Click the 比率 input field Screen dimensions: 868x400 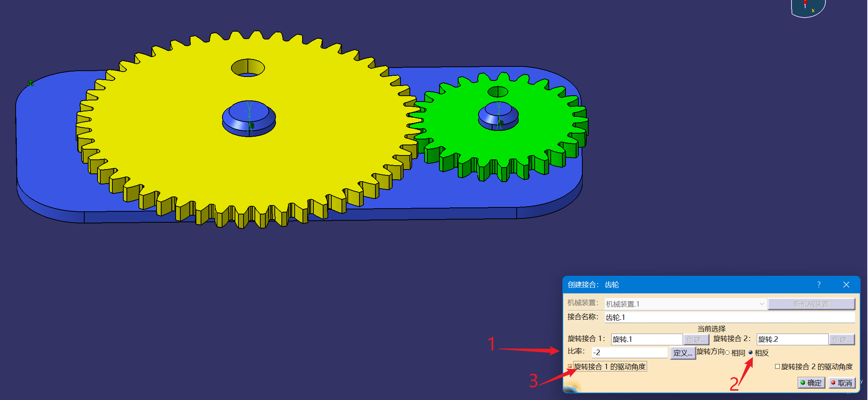(x=629, y=352)
